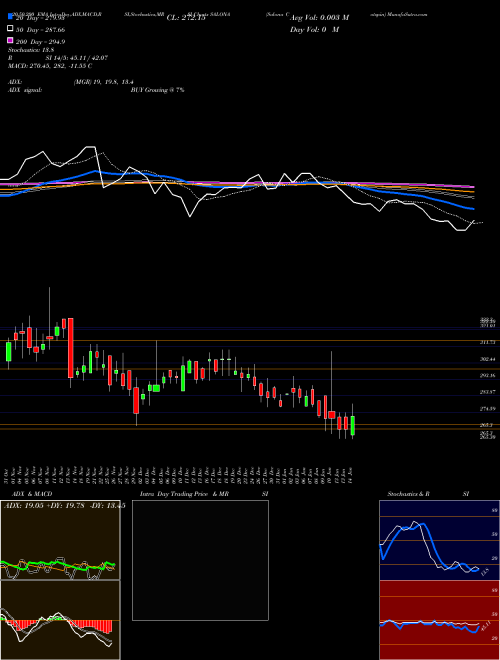Click the last green candlestick on the price chart

(x=353, y=426)
